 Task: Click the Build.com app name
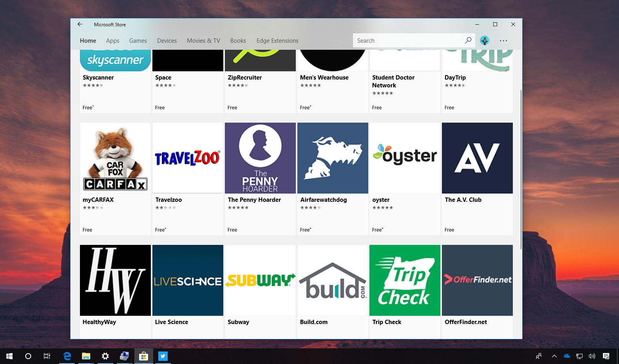click(x=314, y=322)
